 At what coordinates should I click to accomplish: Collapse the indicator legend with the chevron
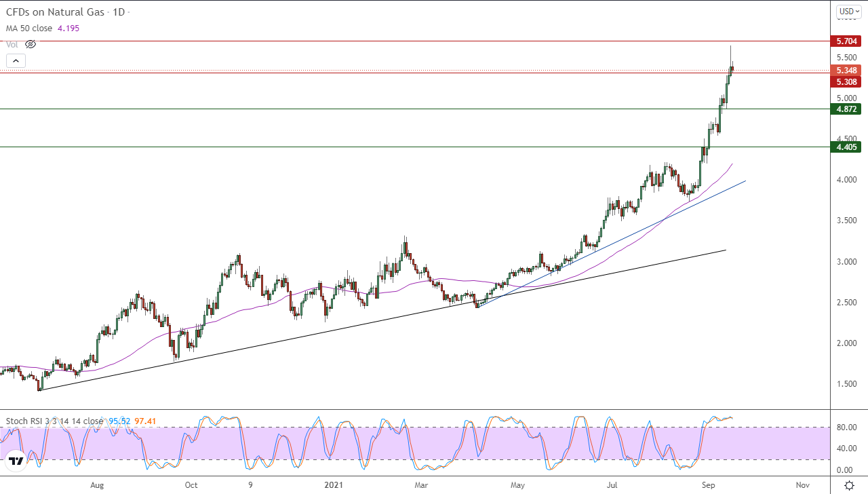[16, 61]
